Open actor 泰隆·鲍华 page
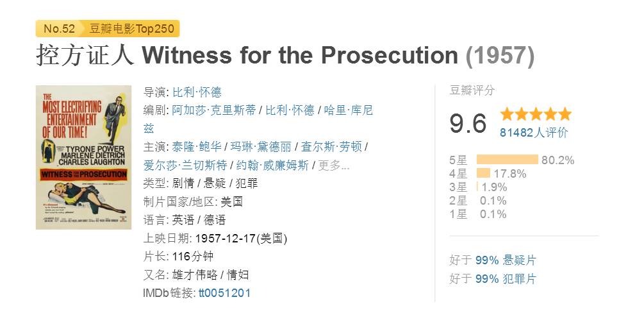 tap(197, 147)
